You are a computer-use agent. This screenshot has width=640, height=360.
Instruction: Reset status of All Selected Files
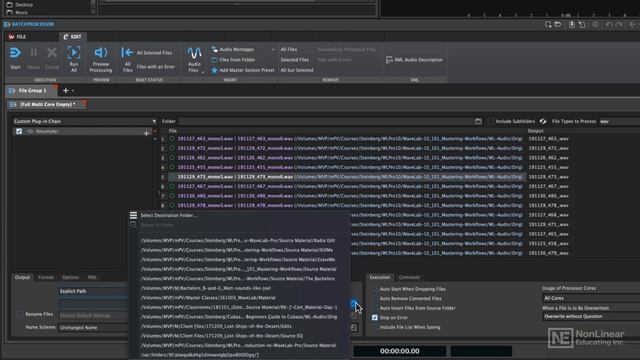(x=154, y=53)
